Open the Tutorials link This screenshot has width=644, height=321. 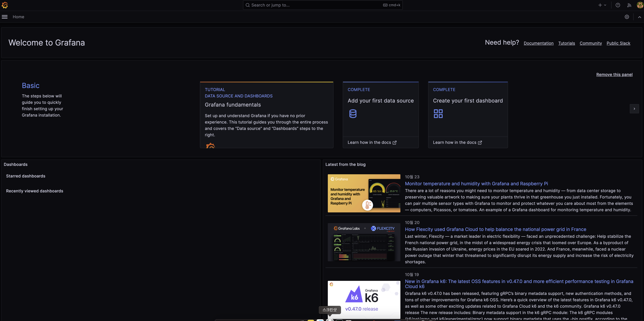point(566,43)
